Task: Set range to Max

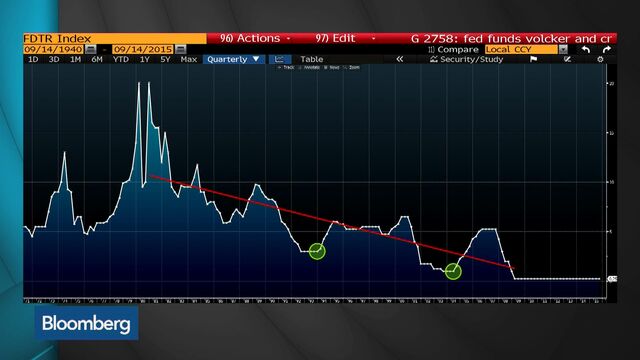Action: click(189, 59)
